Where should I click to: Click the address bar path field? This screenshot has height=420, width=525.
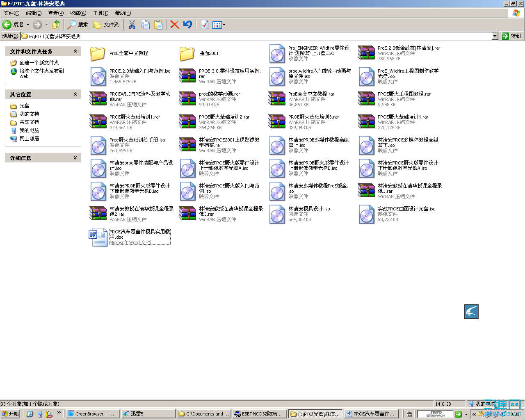coord(256,36)
